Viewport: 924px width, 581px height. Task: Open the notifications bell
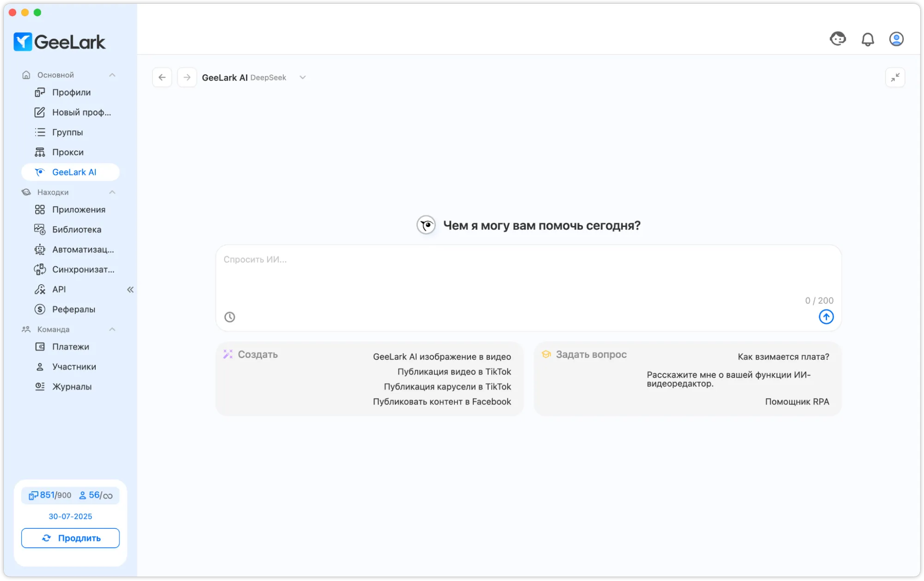coord(868,39)
